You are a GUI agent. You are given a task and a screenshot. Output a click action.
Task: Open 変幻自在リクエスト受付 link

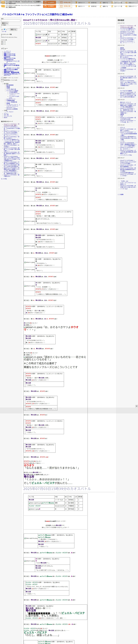click(x=13, y=68)
